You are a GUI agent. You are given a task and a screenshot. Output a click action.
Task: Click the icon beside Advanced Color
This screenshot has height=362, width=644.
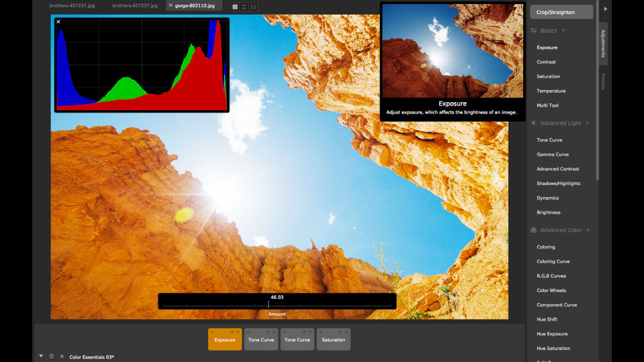(533, 230)
